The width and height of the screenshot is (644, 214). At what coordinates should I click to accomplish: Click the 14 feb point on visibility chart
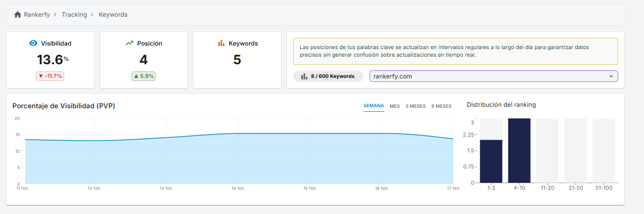tap(238, 134)
